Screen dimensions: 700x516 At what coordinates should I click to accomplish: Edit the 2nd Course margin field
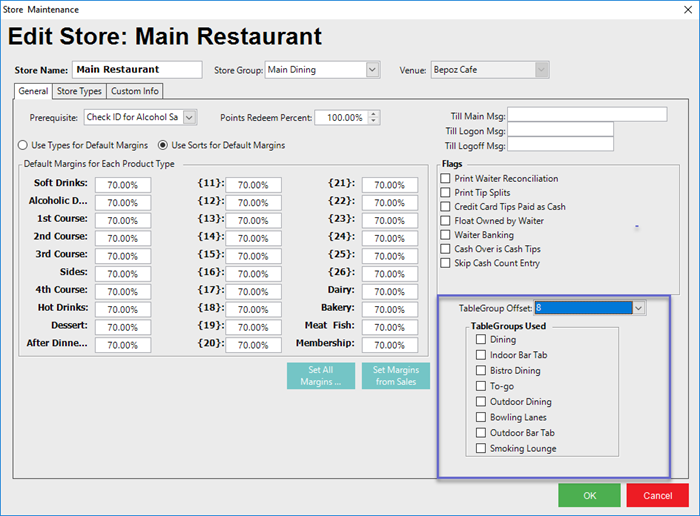point(123,238)
